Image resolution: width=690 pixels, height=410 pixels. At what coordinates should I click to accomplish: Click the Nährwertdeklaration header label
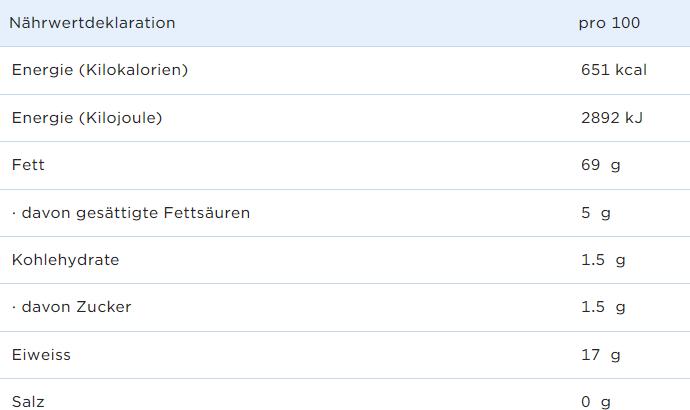coord(92,23)
